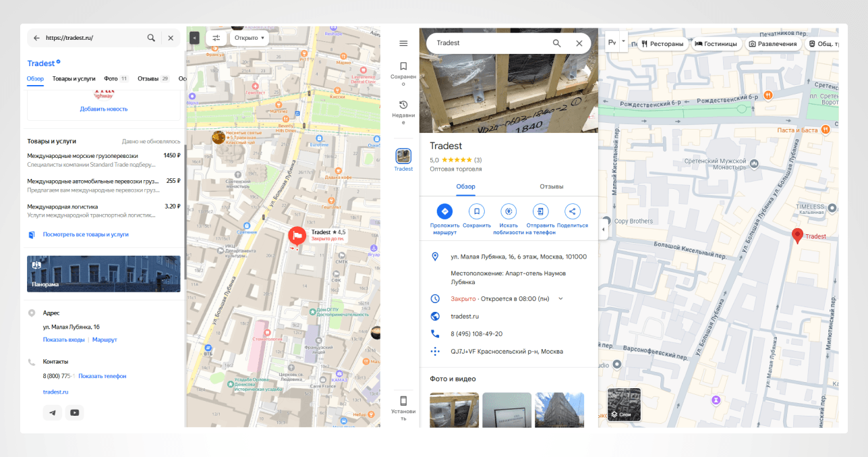Click the address ул. Малая Лубянка, 16 row
The height and width of the screenshot is (457, 868).
tap(509, 257)
